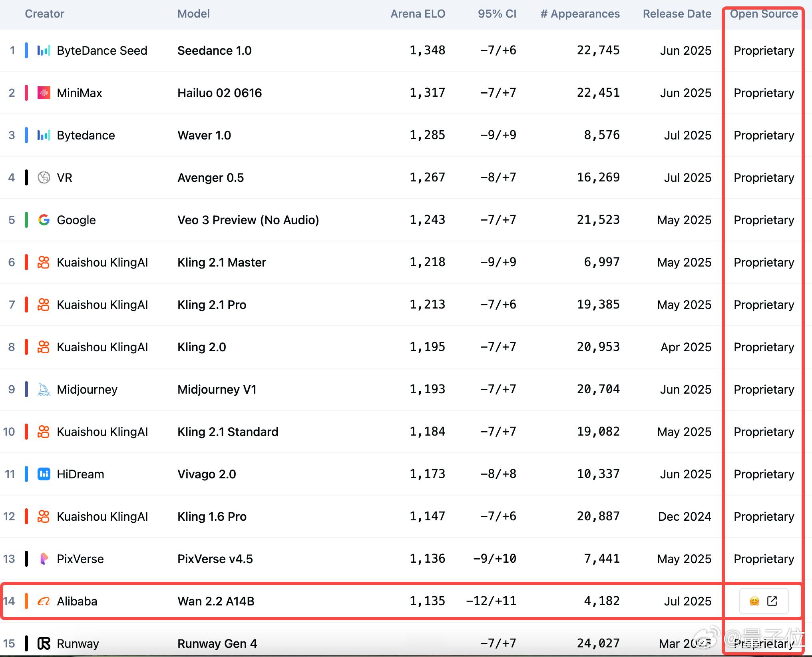812x657 pixels.
Task: Sort by 95% CI column header
Action: tap(497, 14)
